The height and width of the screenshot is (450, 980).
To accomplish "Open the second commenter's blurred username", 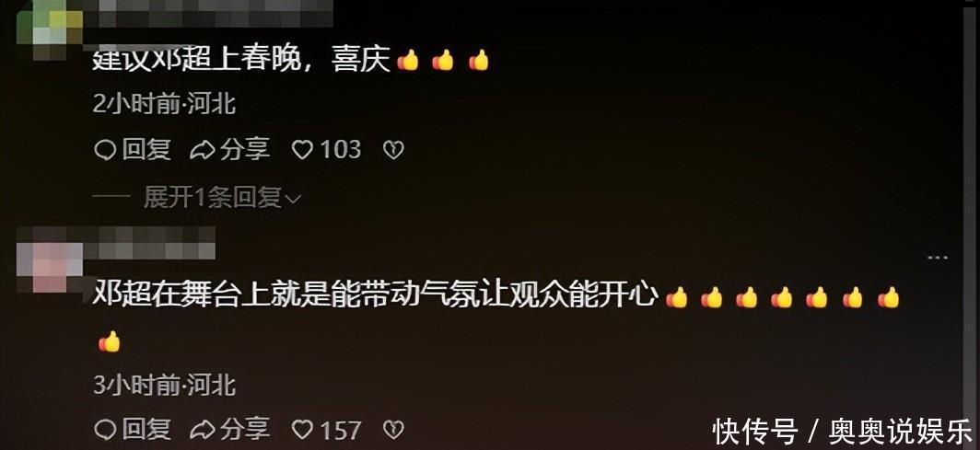I will coord(150,243).
